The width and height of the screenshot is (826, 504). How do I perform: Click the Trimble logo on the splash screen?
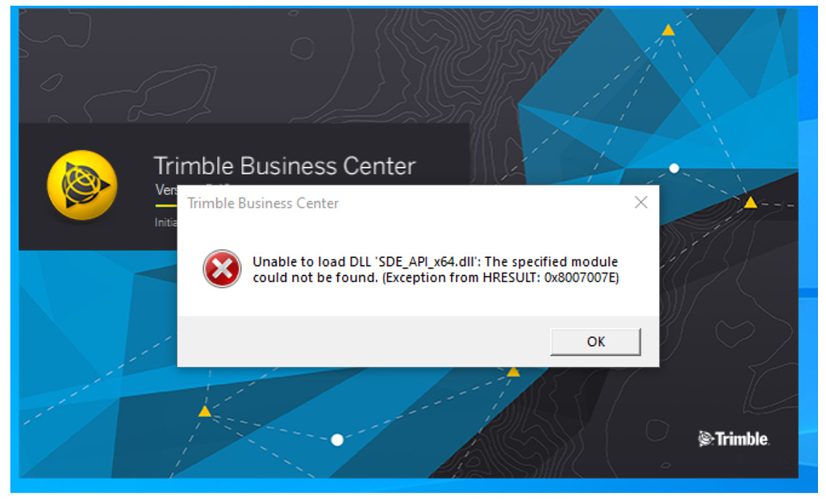click(732, 438)
